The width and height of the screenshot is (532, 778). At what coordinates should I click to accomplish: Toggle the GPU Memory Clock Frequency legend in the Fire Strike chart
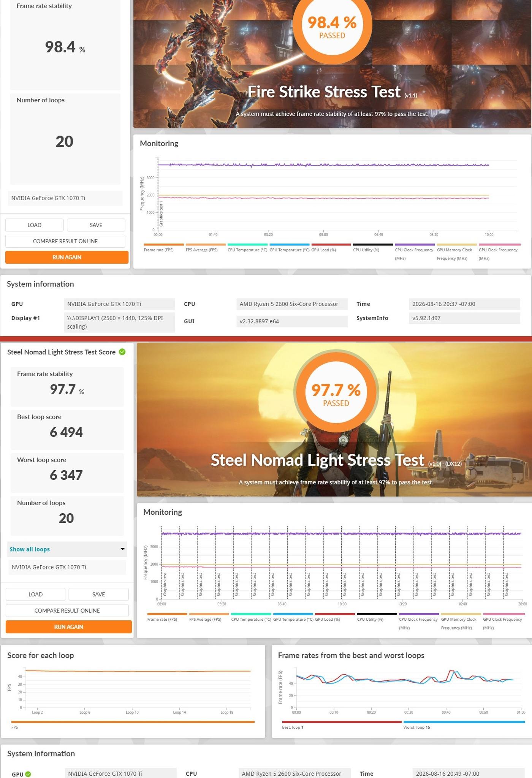pos(456,251)
